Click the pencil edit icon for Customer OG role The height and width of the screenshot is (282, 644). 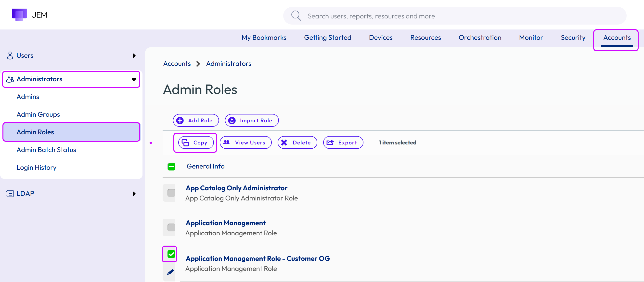pos(170,272)
